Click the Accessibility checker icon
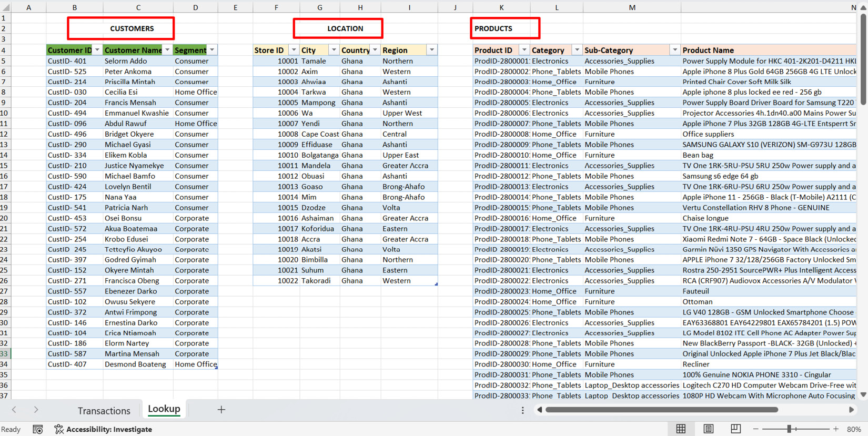This screenshot has width=868, height=436. pyautogui.click(x=59, y=429)
